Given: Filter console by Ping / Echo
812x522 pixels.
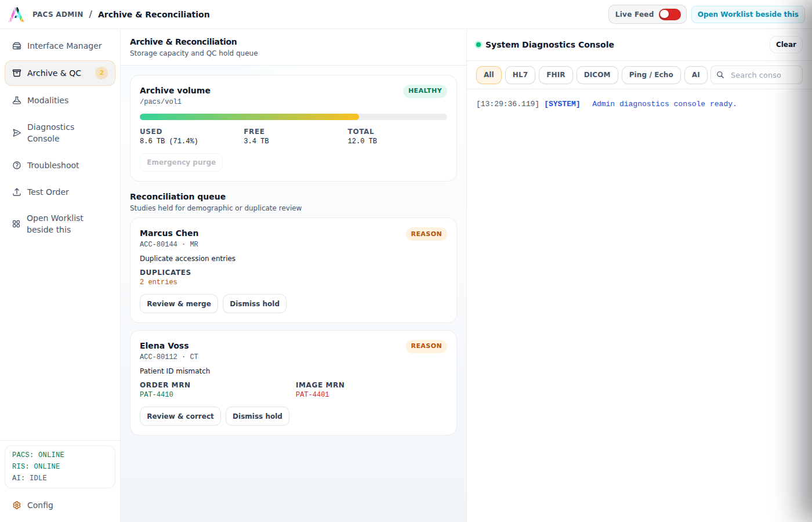Looking at the screenshot, I should click(651, 75).
